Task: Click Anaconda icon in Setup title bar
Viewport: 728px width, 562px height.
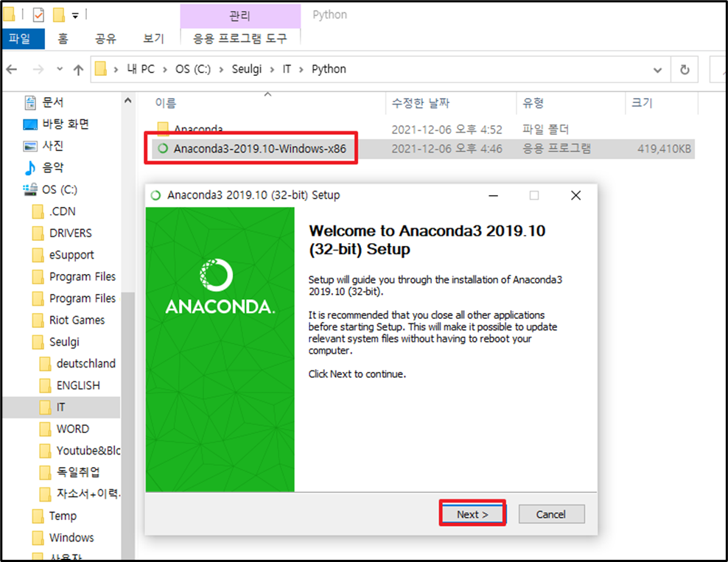Action: (155, 195)
